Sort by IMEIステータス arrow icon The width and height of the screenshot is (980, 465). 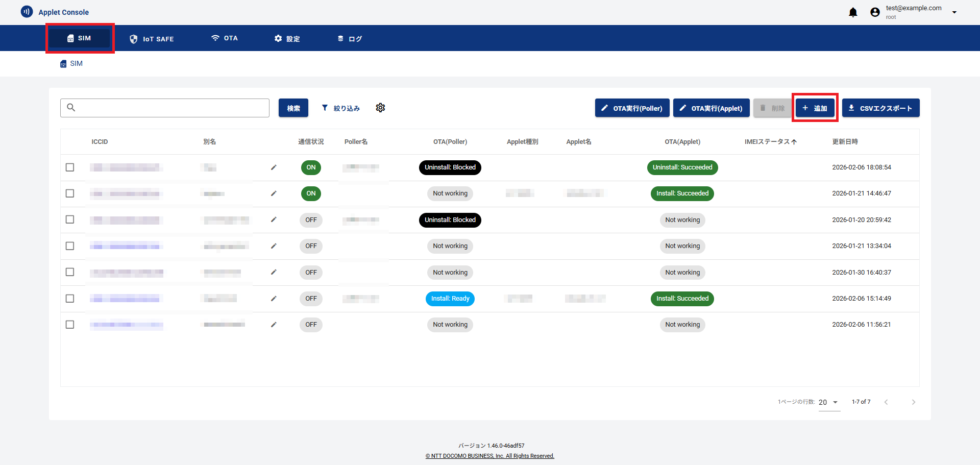(794, 142)
